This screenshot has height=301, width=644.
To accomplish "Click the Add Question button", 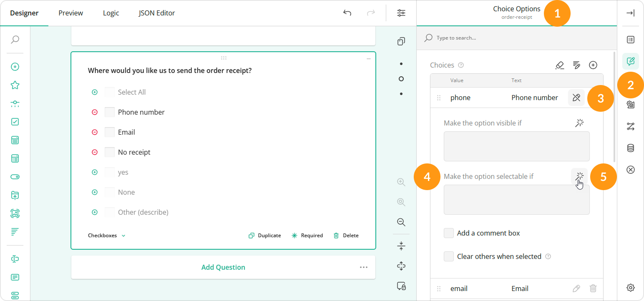I will pyautogui.click(x=223, y=267).
